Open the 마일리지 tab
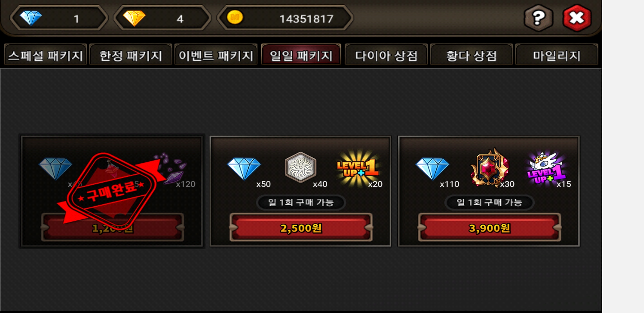644x313 pixels. click(x=556, y=55)
